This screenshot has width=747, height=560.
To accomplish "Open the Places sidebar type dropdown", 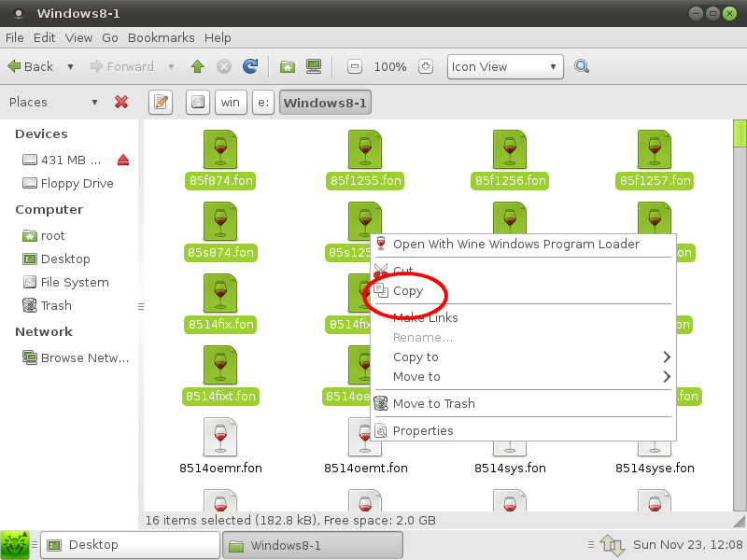I will 94,102.
